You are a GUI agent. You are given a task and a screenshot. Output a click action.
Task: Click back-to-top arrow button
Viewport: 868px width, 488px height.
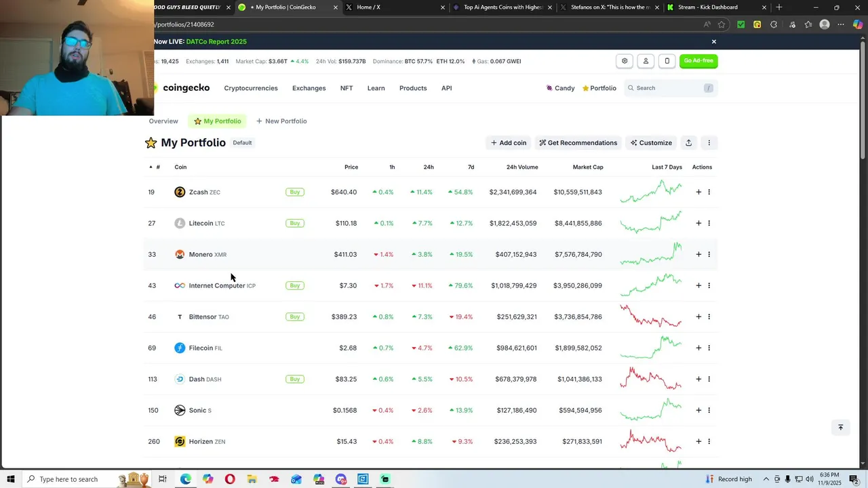tap(840, 427)
